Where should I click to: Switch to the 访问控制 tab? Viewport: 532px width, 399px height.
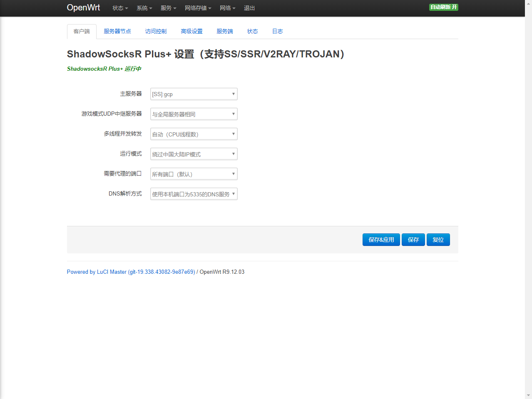[x=156, y=31]
